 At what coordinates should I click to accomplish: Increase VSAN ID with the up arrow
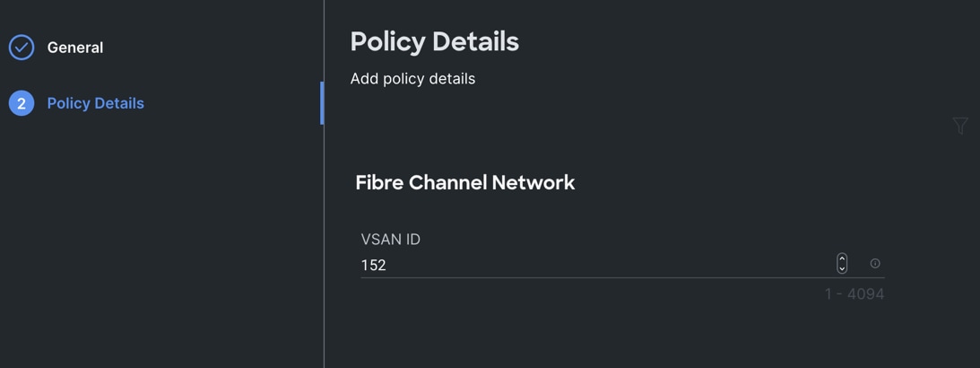(x=842, y=258)
